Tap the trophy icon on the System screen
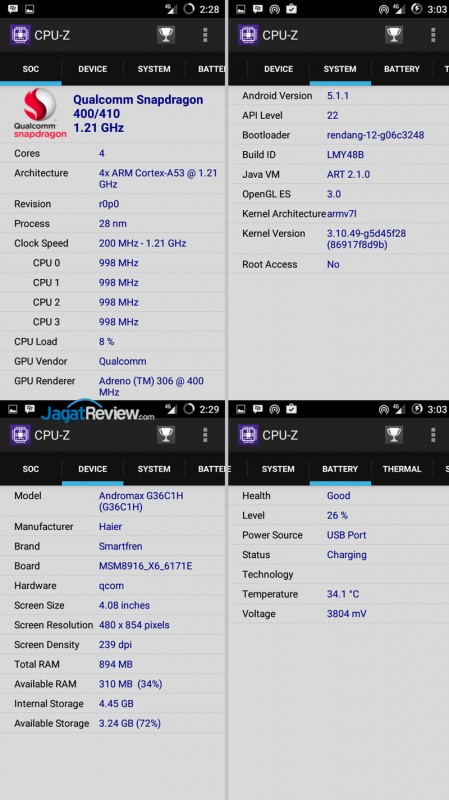This screenshot has width=449, height=800. tap(394, 35)
